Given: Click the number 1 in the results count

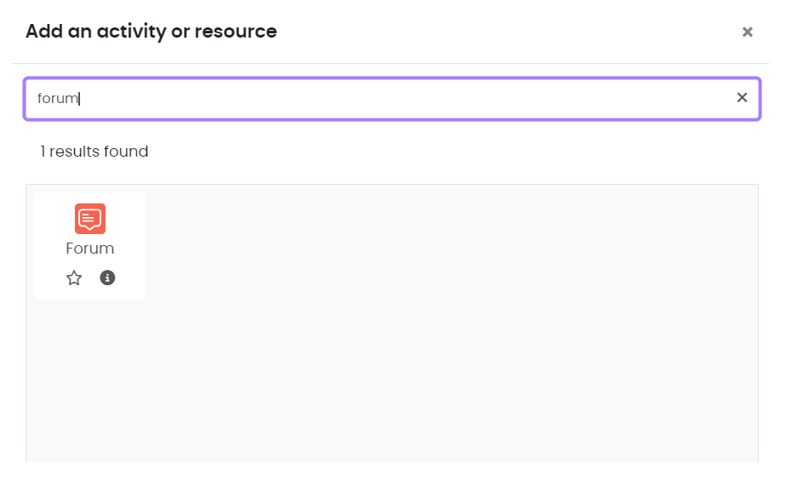Looking at the screenshot, I should click(x=43, y=152).
